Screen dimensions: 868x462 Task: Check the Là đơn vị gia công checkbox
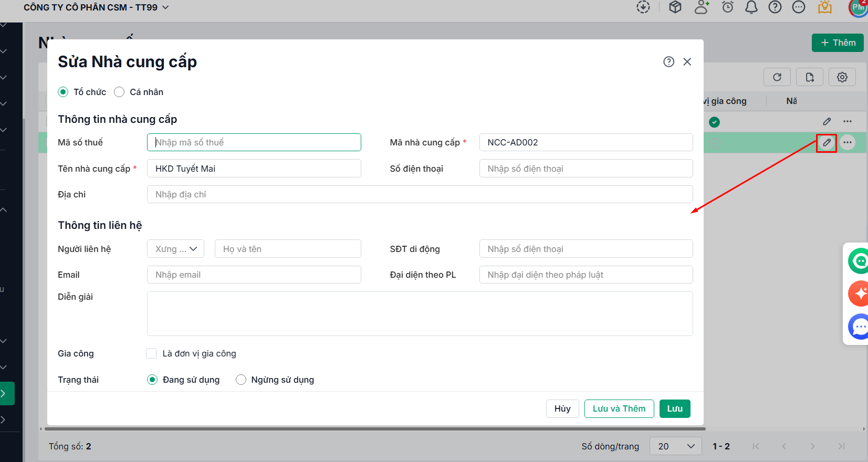tap(152, 353)
